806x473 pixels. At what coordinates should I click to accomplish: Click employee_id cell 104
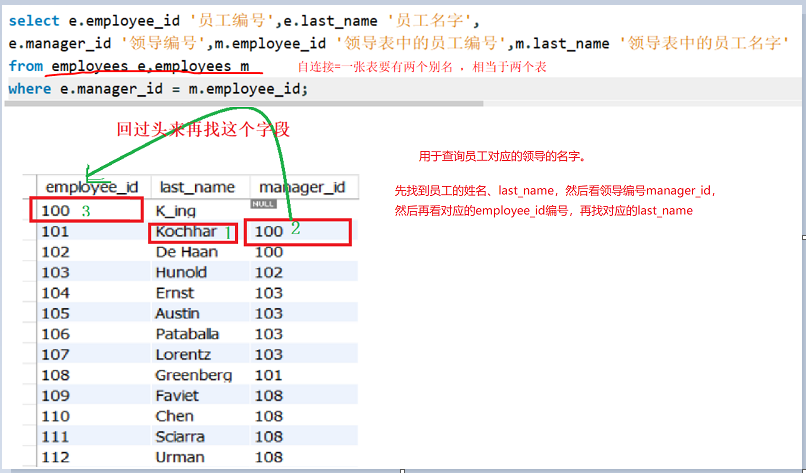click(x=94, y=293)
